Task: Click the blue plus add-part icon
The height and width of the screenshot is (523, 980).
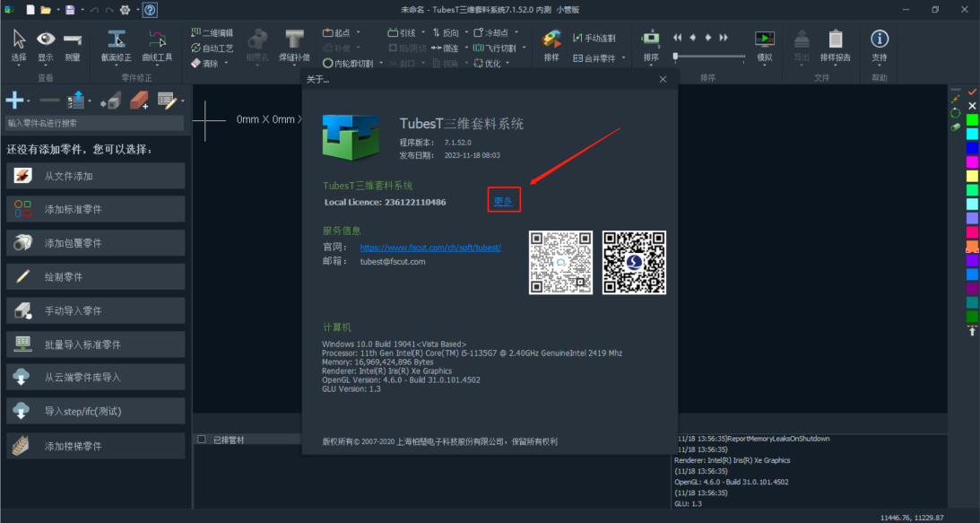Action: click(x=15, y=100)
